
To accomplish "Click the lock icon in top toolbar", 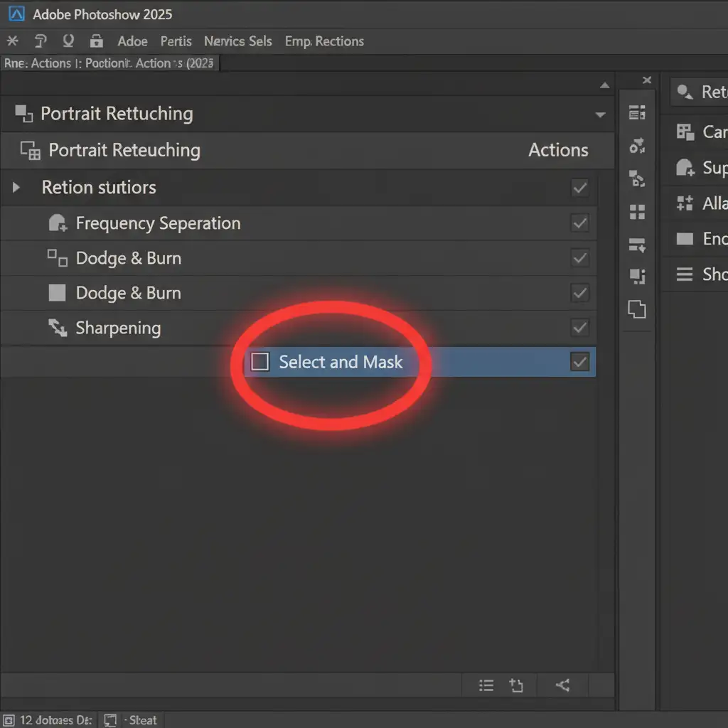I will point(96,41).
